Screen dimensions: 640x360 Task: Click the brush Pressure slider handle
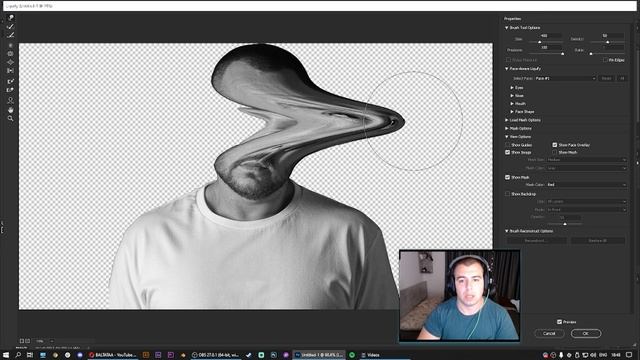(563, 54)
